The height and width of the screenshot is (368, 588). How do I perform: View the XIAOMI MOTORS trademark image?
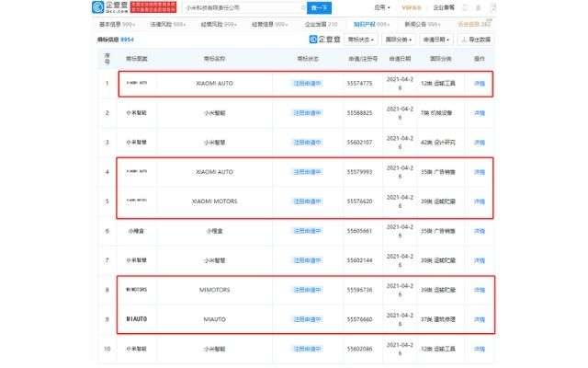tap(137, 201)
